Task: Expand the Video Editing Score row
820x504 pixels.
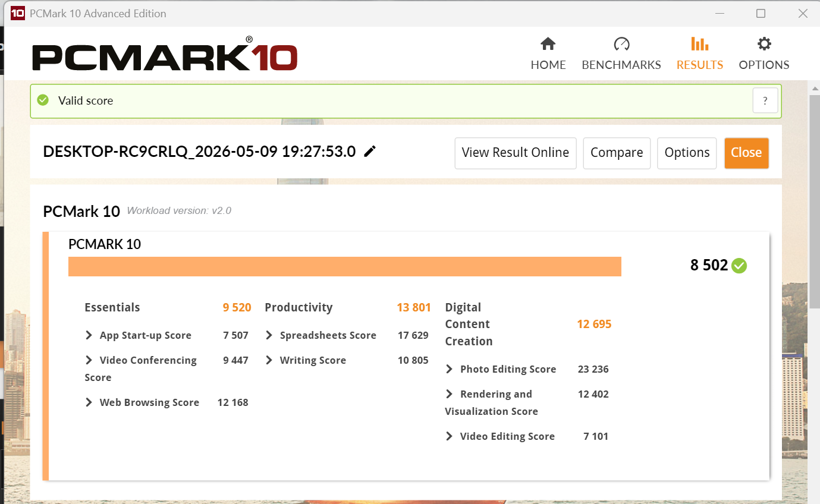Action: [x=449, y=436]
